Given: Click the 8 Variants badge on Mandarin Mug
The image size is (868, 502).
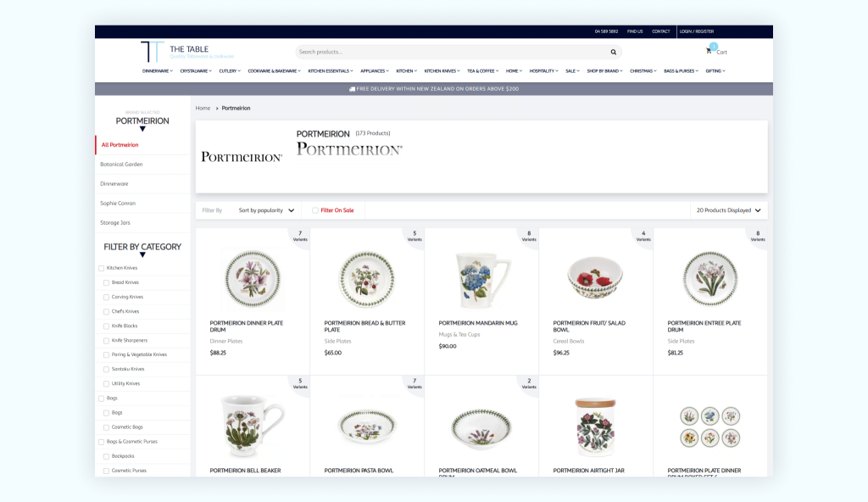Looking at the screenshot, I should pyautogui.click(x=529, y=236).
